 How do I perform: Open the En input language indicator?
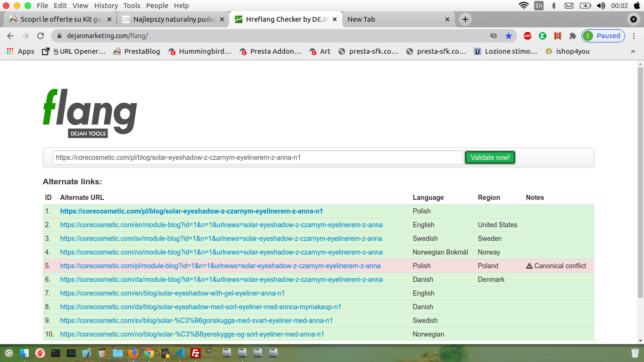[x=539, y=6]
